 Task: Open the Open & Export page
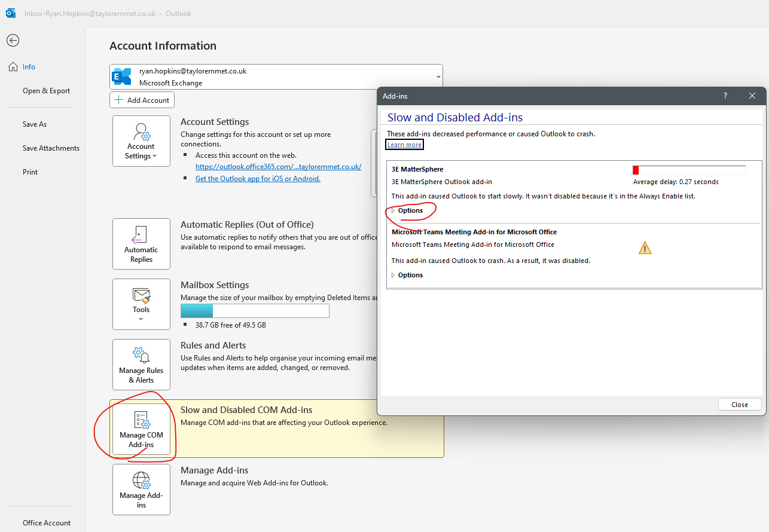point(46,91)
